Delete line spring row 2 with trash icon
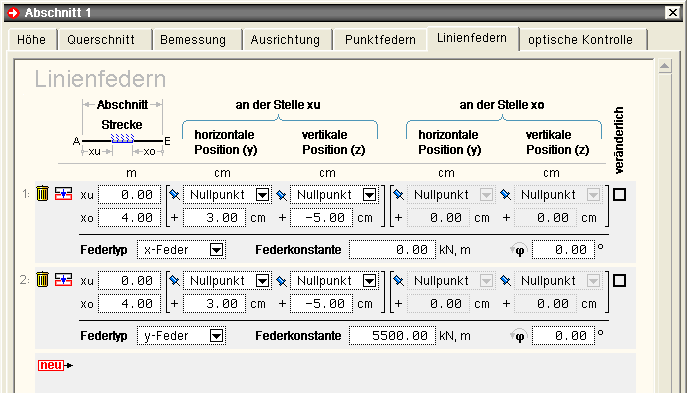 42,279
